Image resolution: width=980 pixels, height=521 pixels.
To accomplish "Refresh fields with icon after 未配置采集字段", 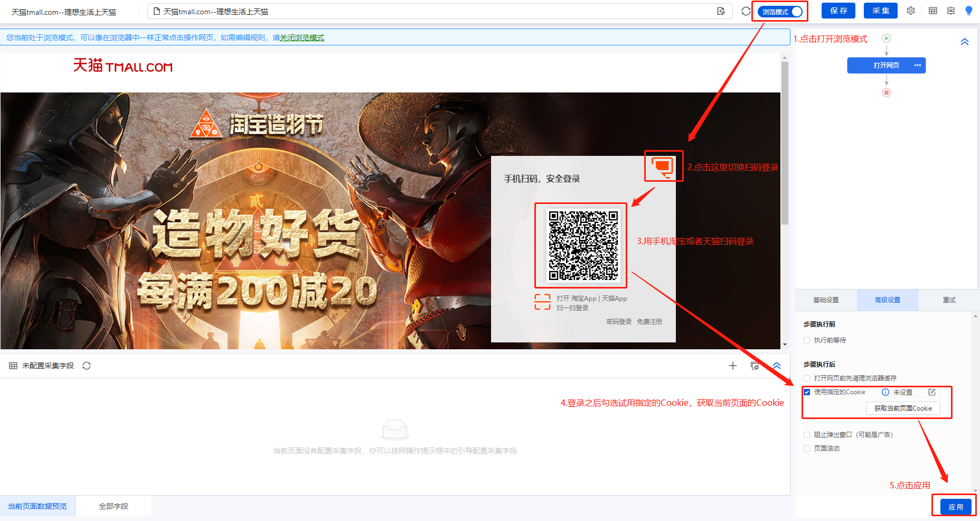I will (x=87, y=366).
